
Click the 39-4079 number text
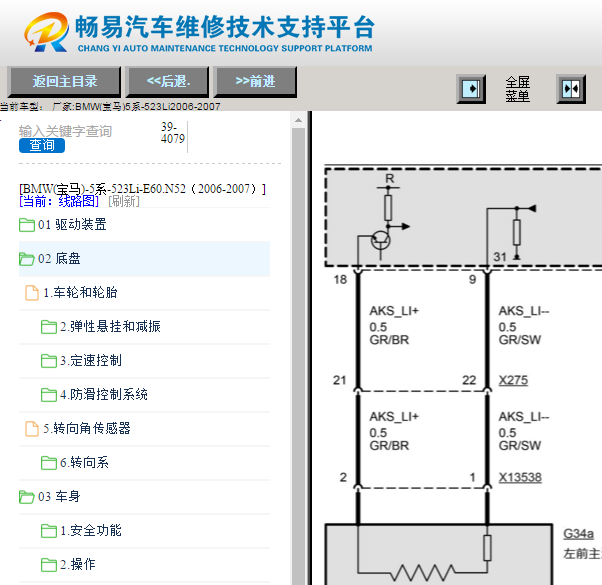coord(173,133)
